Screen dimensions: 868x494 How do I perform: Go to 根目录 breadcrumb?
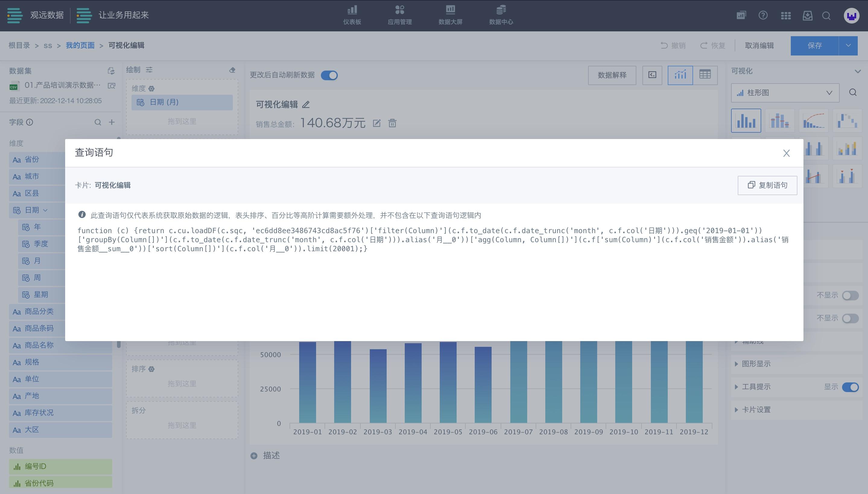[19, 46]
